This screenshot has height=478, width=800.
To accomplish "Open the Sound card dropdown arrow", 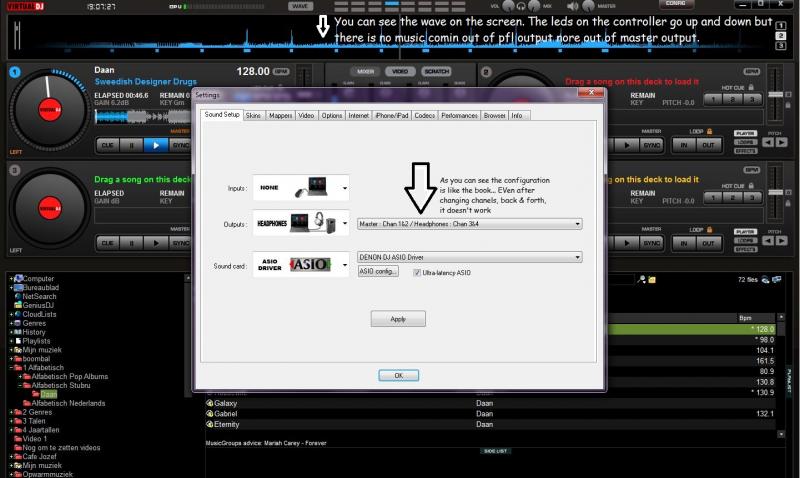I will (x=345, y=265).
